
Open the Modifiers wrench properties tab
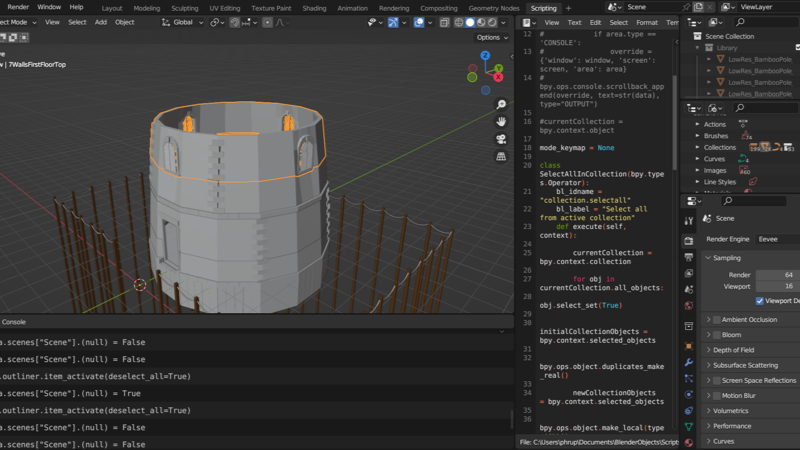pyautogui.click(x=689, y=361)
